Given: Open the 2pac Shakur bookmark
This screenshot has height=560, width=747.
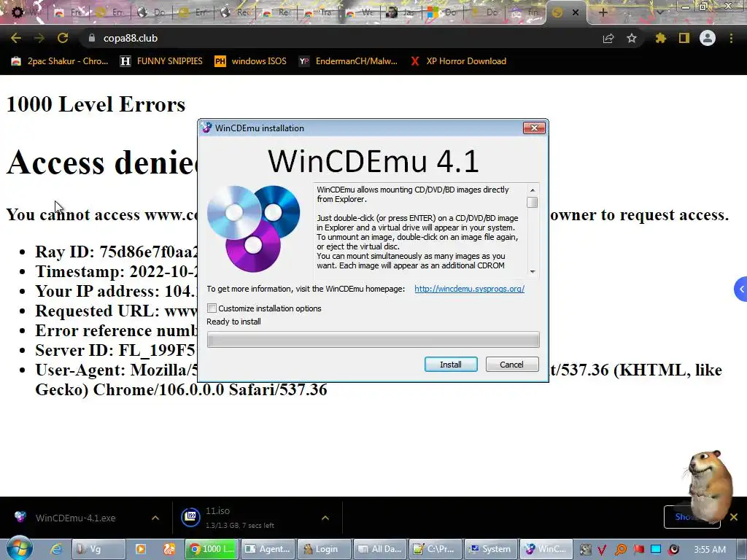Looking at the screenshot, I should 60,61.
